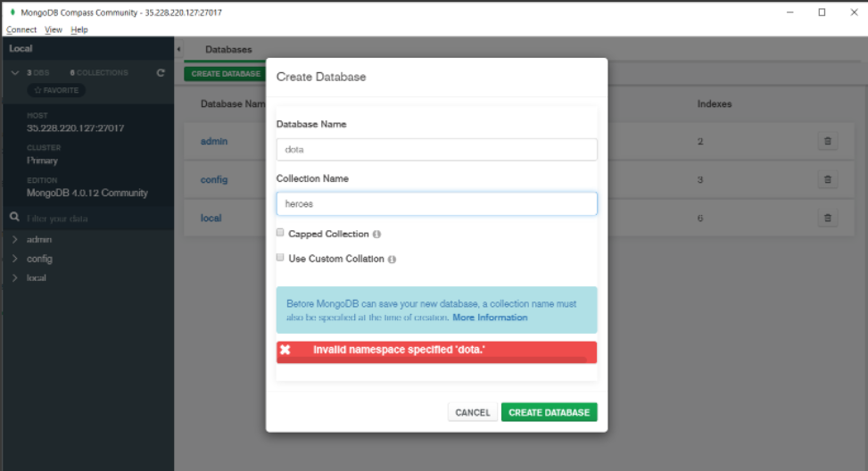Click the indexes value 3 for config
This screenshot has height=471, width=868.
(700, 179)
